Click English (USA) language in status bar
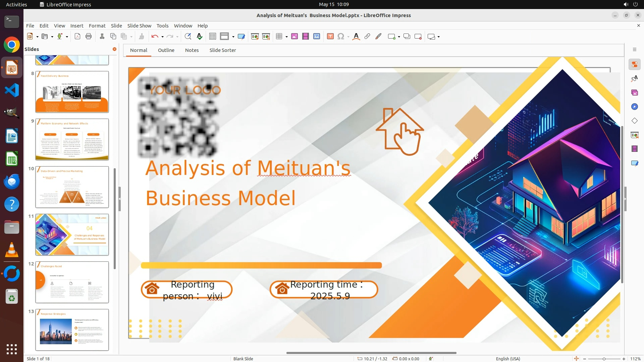Image resolution: width=644 pixels, height=362 pixels. 508,359
